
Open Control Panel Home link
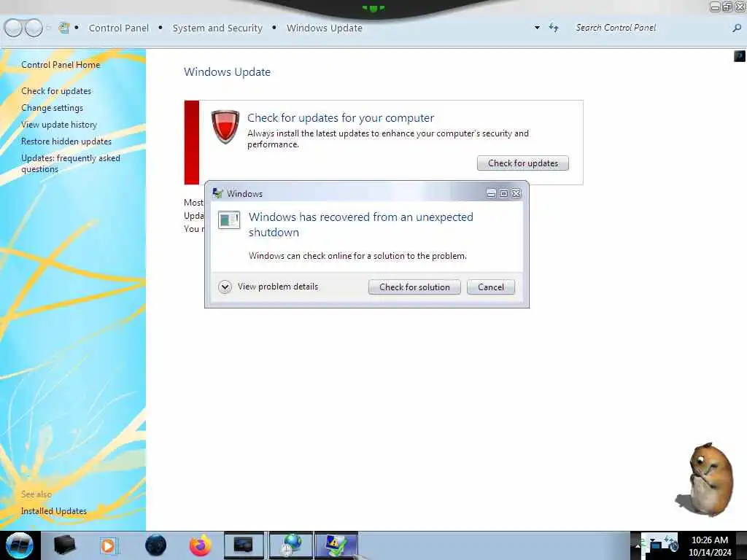tap(61, 65)
